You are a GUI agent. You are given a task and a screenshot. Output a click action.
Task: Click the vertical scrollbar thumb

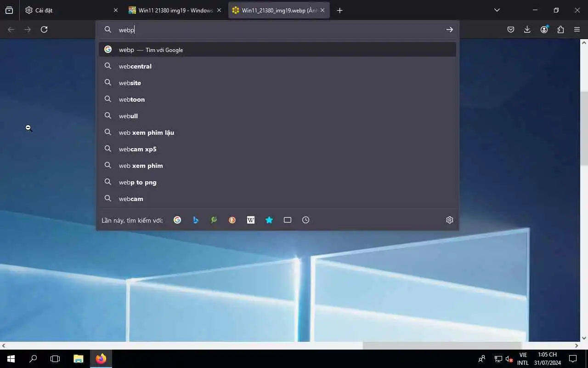[584, 128]
